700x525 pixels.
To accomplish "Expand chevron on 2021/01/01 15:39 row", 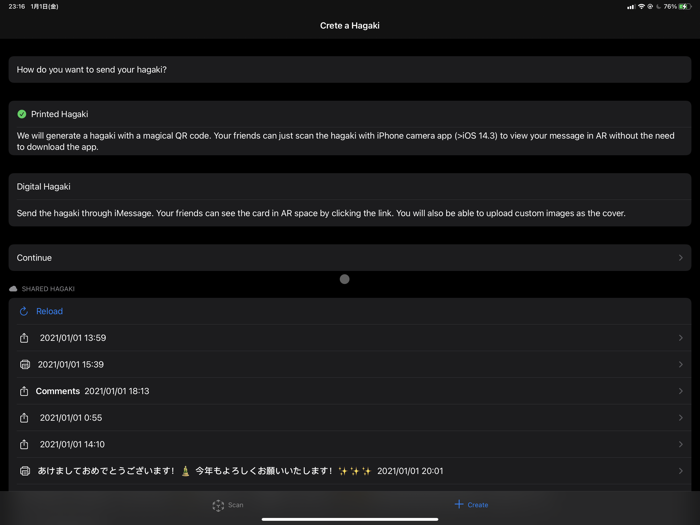I will click(680, 365).
